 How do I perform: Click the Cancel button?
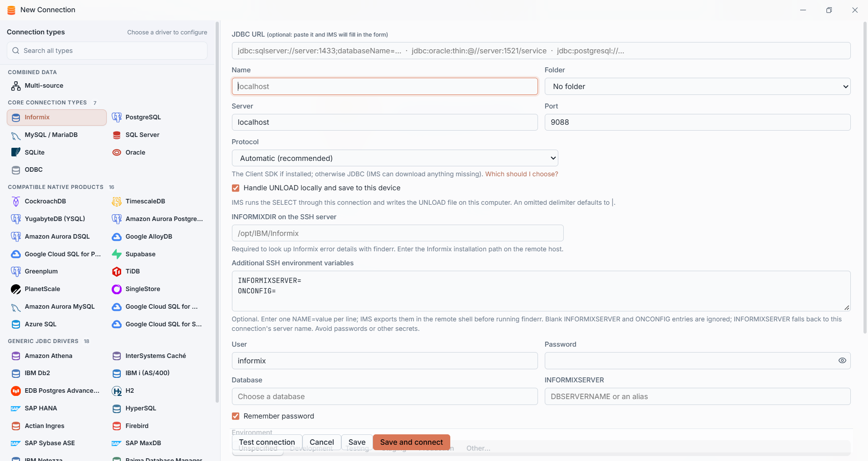(x=321, y=442)
